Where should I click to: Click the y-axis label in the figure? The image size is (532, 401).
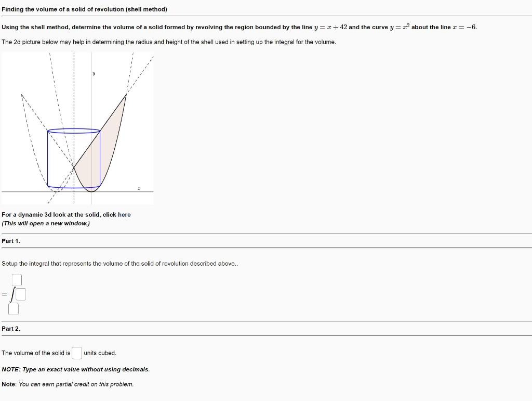pos(92,73)
